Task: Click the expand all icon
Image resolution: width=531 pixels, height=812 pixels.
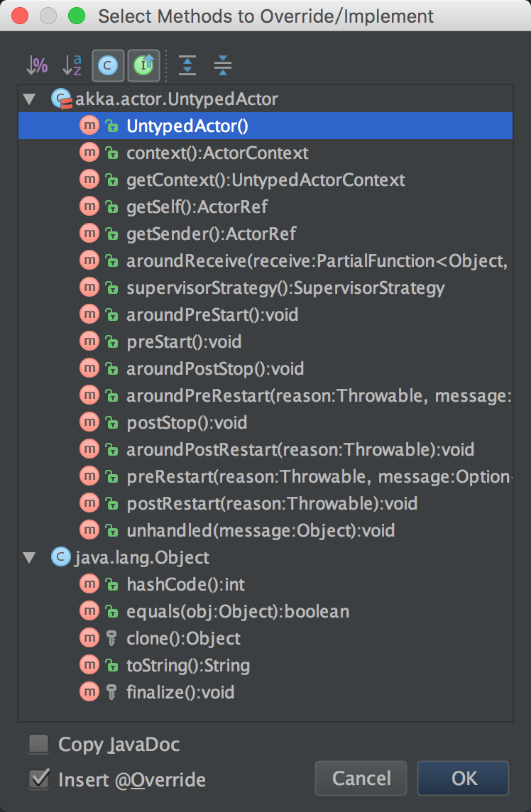Action: [187, 66]
